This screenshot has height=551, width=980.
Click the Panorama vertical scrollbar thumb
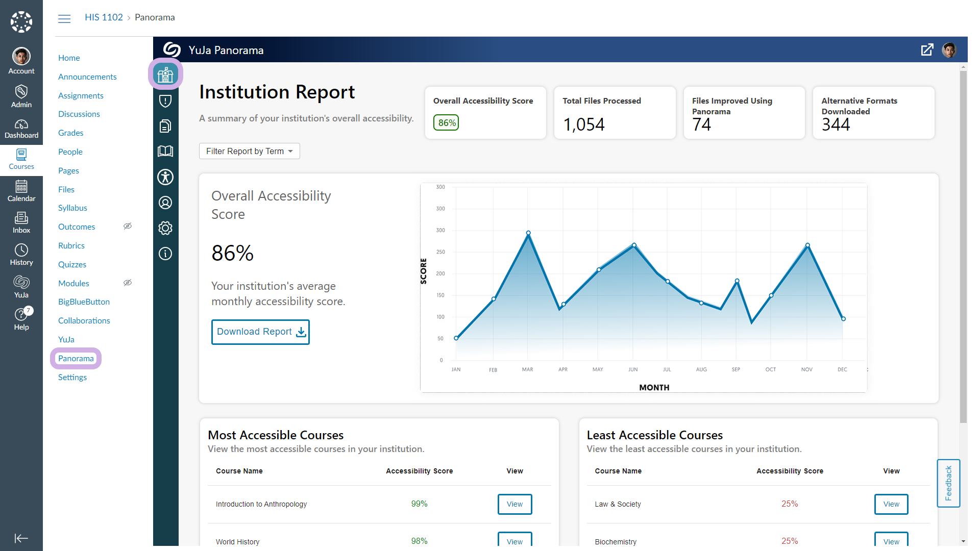click(963, 247)
